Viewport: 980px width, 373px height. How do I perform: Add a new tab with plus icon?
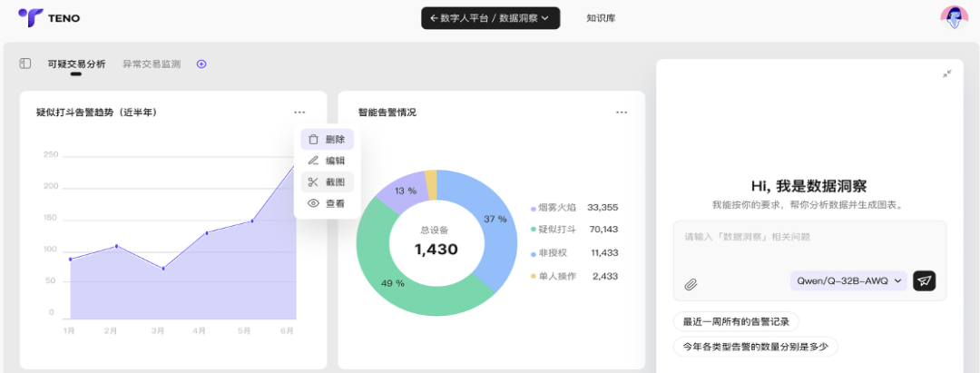(x=201, y=64)
